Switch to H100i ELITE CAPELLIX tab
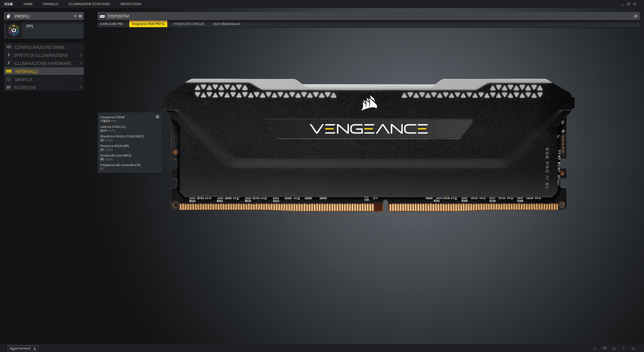644x352 pixels. click(189, 24)
